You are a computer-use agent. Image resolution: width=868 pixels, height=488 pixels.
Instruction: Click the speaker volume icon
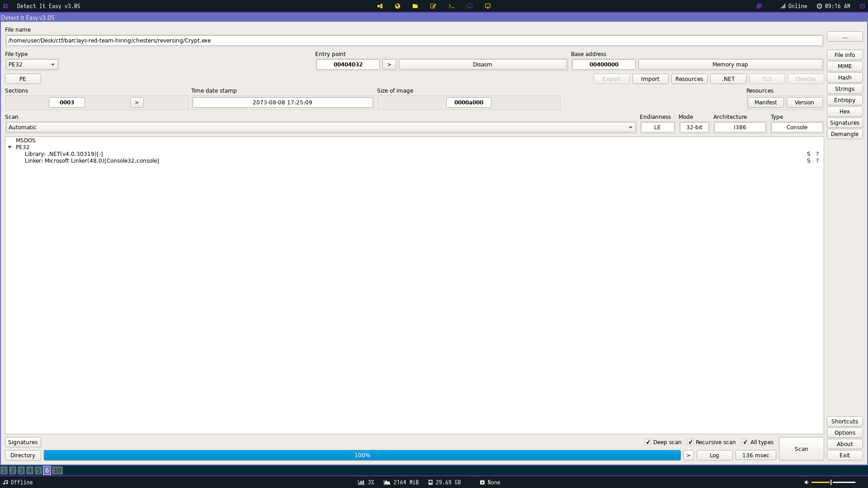806,483
